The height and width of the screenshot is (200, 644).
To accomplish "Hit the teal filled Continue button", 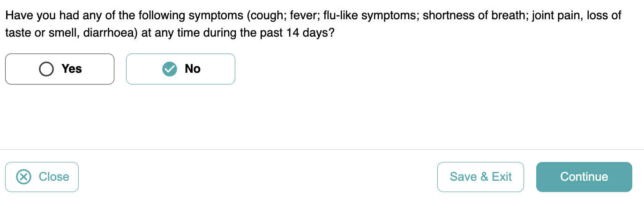I will pyautogui.click(x=584, y=177).
